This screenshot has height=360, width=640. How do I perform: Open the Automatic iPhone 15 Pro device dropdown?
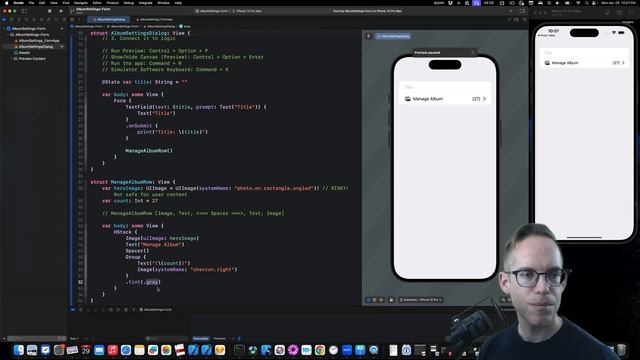(420, 300)
